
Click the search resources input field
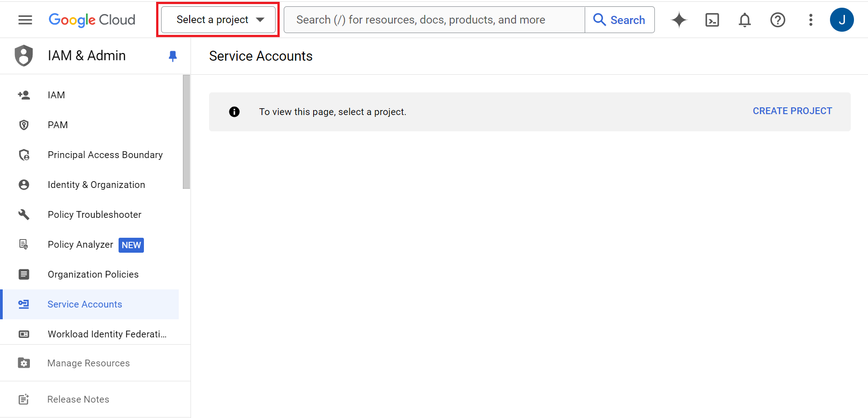[x=434, y=20]
